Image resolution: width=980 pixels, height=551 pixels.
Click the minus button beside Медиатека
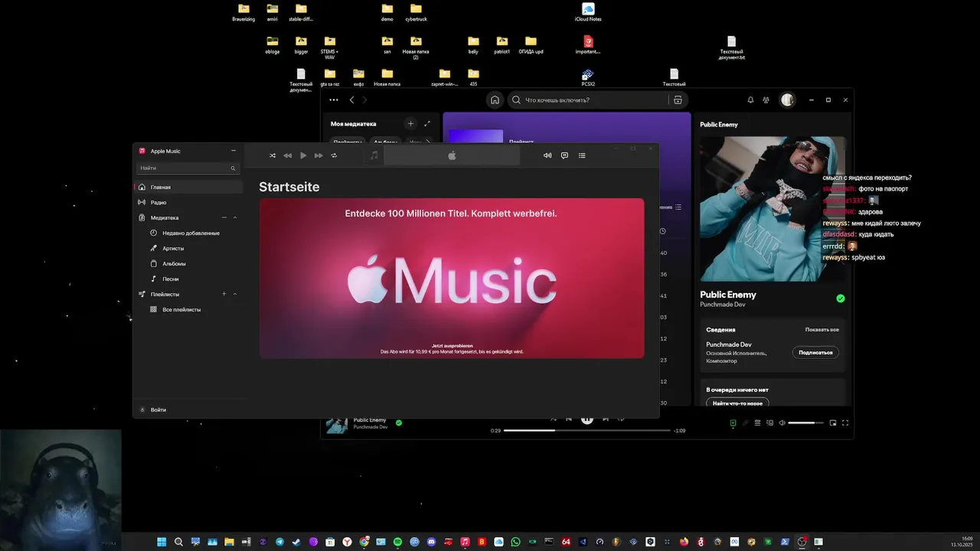pos(224,217)
